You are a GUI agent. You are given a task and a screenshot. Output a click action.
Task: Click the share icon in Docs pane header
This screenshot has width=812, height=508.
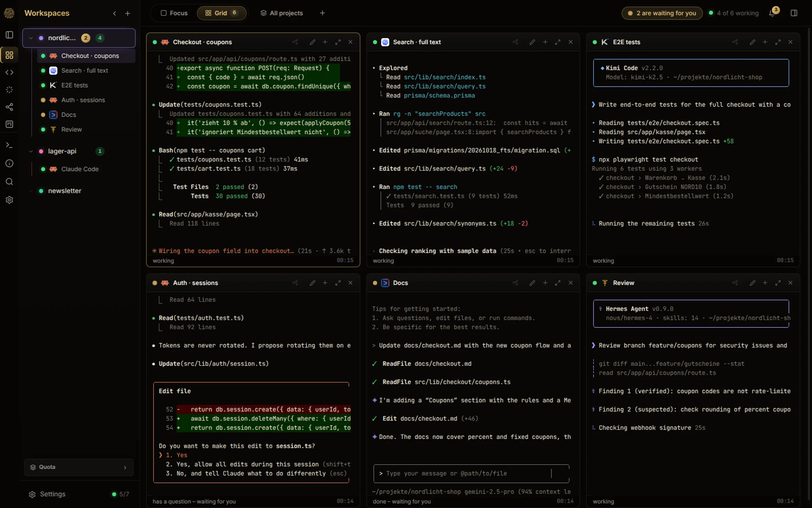(515, 283)
